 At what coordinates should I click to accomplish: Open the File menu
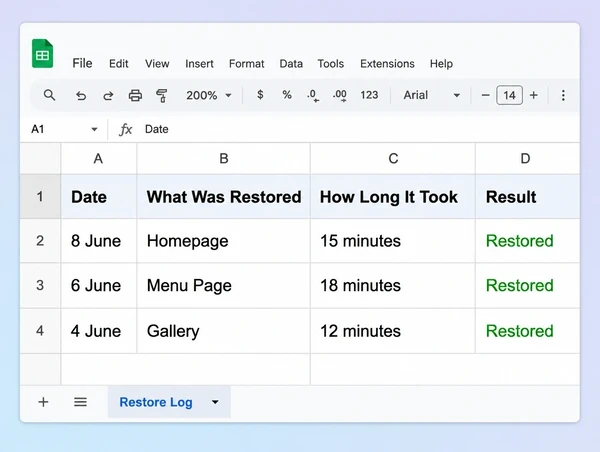(82, 64)
